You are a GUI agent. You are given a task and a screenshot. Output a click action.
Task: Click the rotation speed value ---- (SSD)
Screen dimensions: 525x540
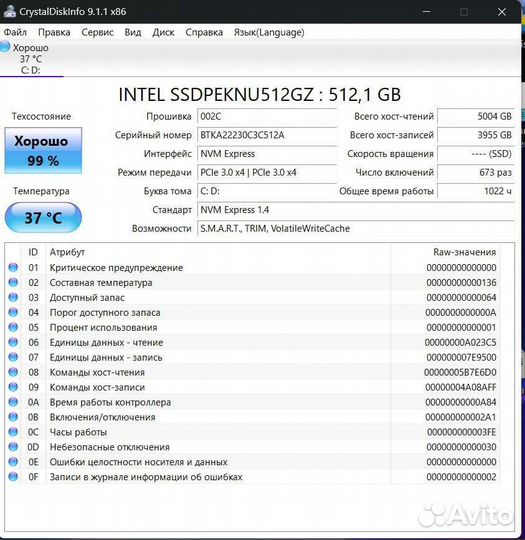click(x=476, y=154)
